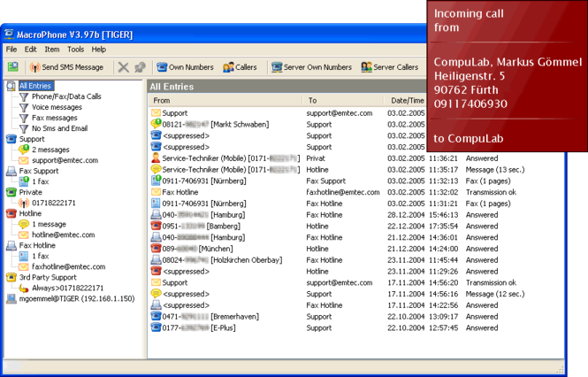Select 1 fax under Fax Support

coord(40,181)
